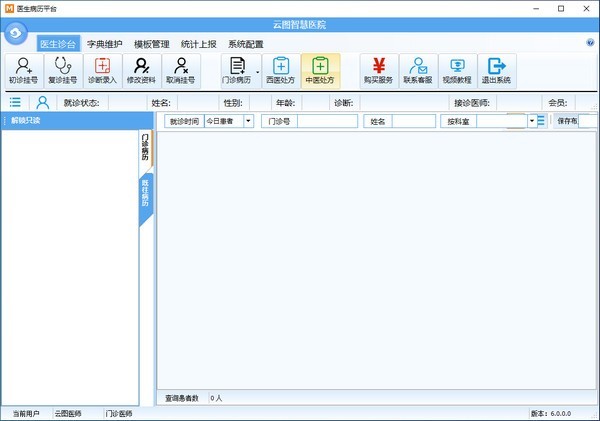600x421 pixels.
Task: Open the 视频教程 icon
Action: [x=457, y=71]
